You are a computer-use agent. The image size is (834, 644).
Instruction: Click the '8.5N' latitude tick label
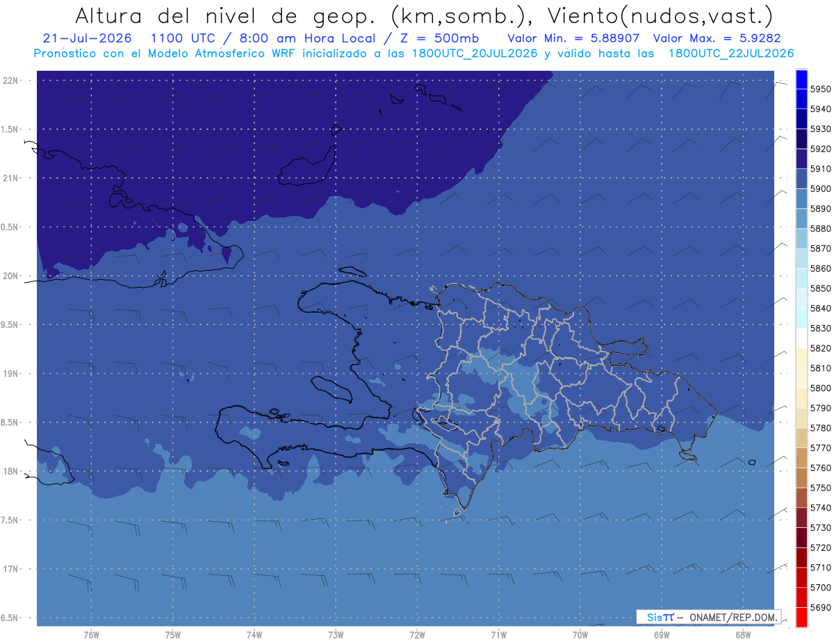(x=10, y=422)
